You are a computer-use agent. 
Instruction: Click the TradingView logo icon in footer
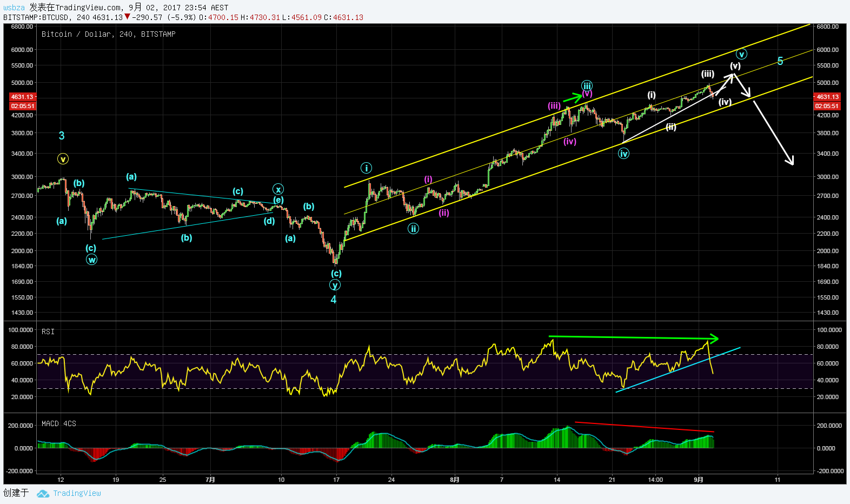click(43, 493)
